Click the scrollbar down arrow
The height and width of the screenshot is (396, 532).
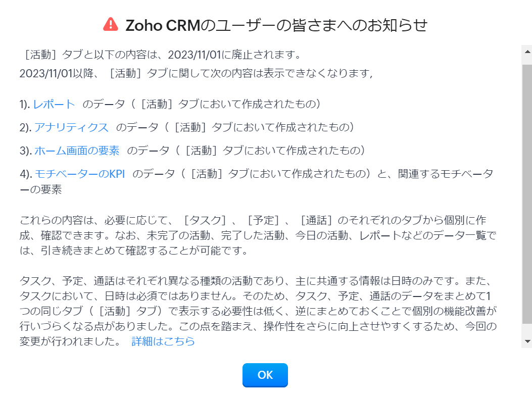pos(527,341)
